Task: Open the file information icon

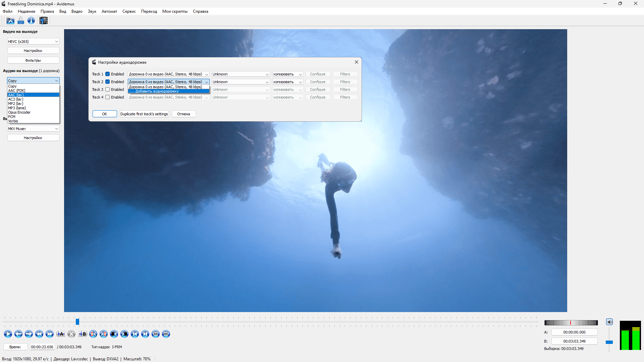Action: click(31, 21)
